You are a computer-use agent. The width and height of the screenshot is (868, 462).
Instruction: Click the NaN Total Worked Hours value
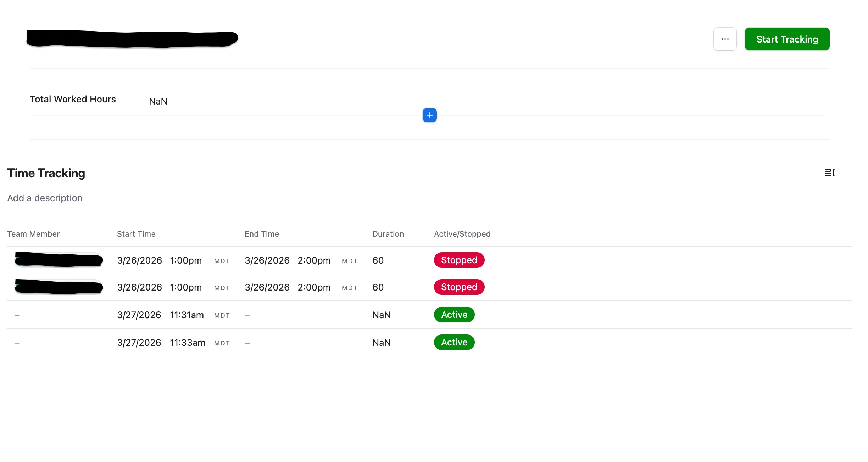(158, 101)
